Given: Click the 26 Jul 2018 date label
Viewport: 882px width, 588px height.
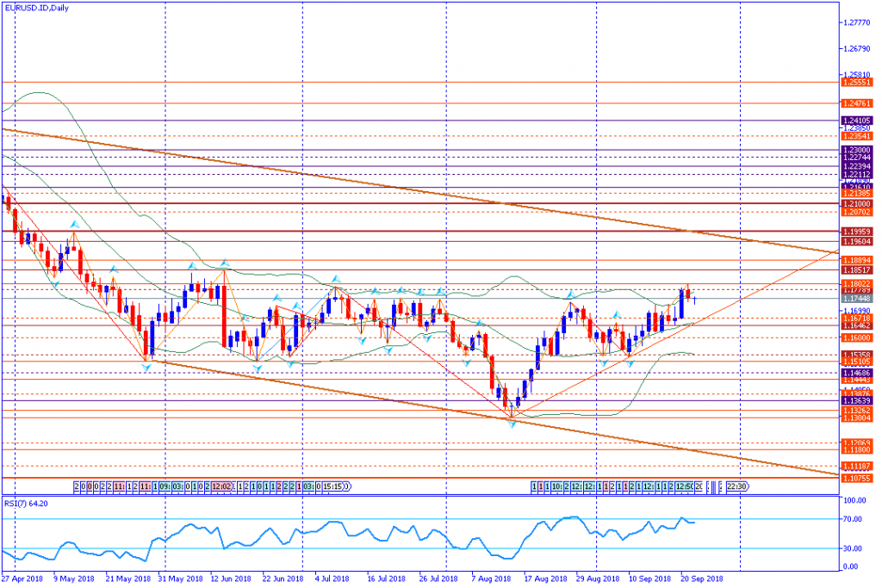Looking at the screenshot, I should (438, 579).
